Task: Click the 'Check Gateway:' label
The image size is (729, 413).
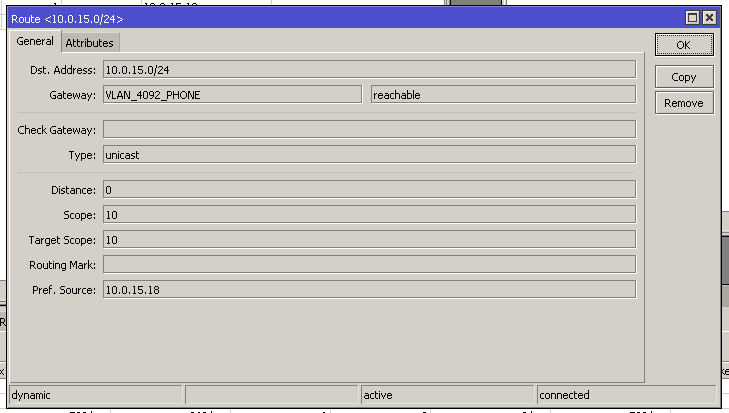Action: click(x=56, y=130)
